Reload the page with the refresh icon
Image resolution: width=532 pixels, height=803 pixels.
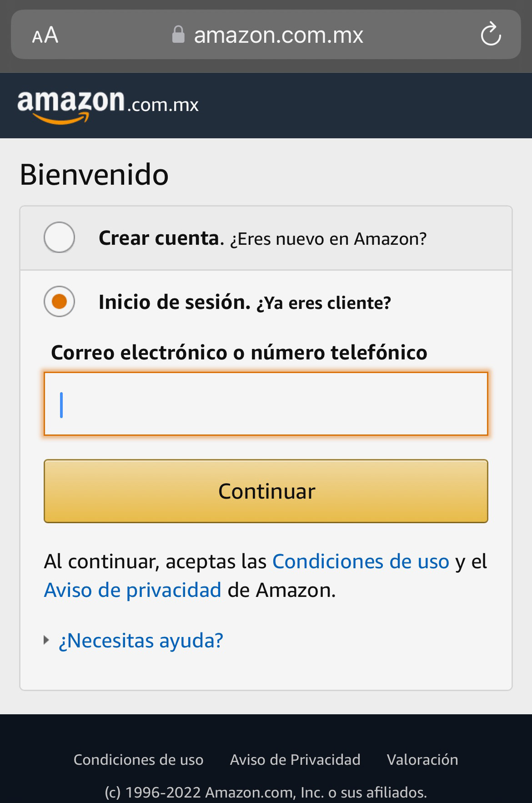(x=491, y=35)
